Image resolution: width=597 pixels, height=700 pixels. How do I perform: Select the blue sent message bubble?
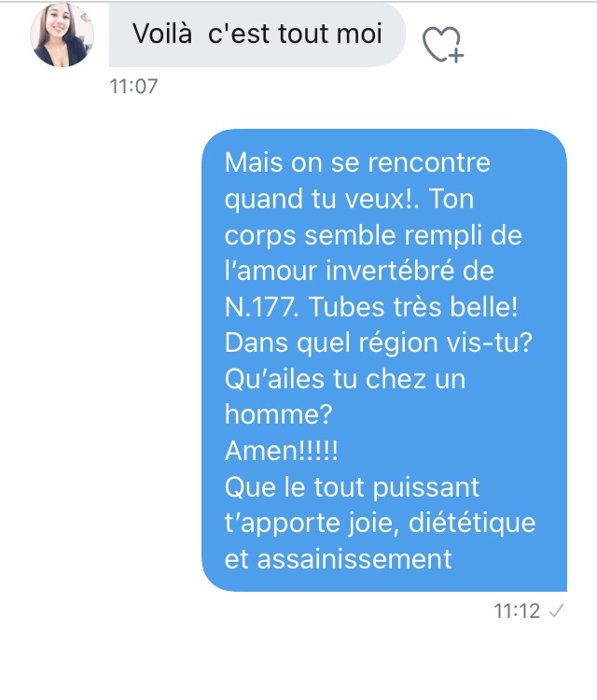coord(384,359)
